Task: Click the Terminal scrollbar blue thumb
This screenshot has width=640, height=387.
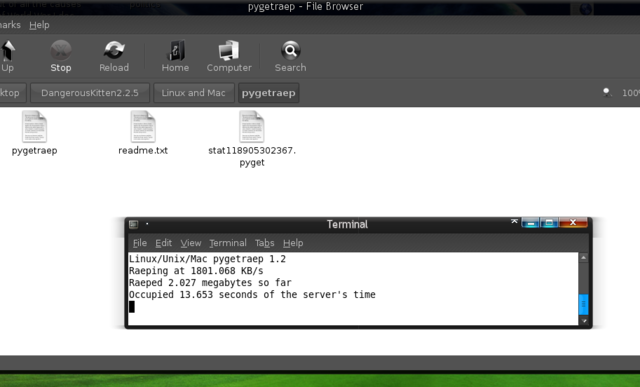Action: click(x=584, y=304)
